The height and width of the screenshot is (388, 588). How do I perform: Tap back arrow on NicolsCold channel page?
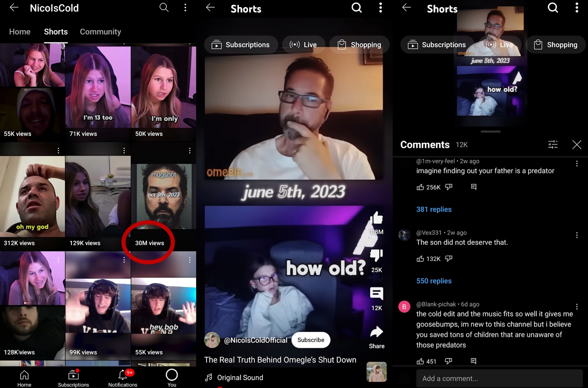14,7
